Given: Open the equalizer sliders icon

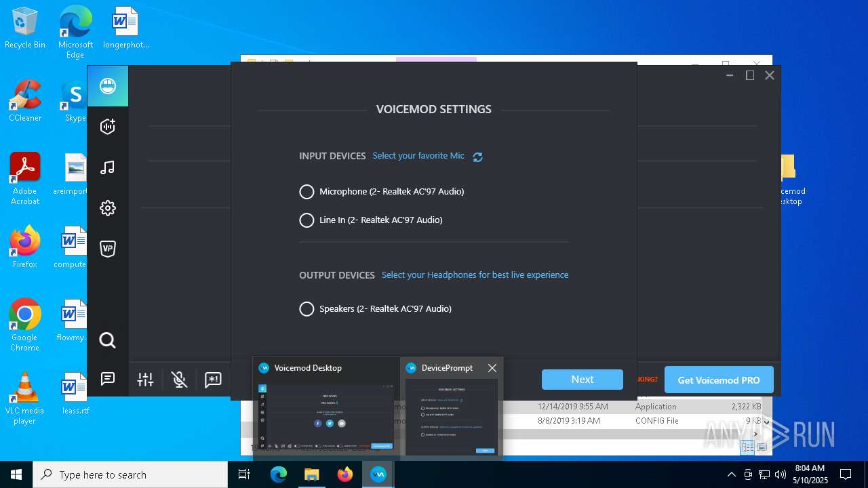Looking at the screenshot, I should pyautogui.click(x=145, y=380).
